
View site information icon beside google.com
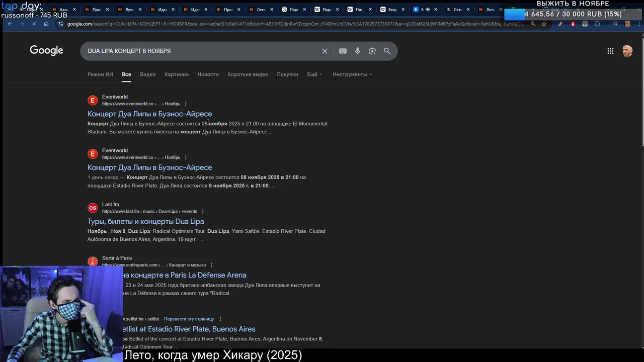coord(60,24)
